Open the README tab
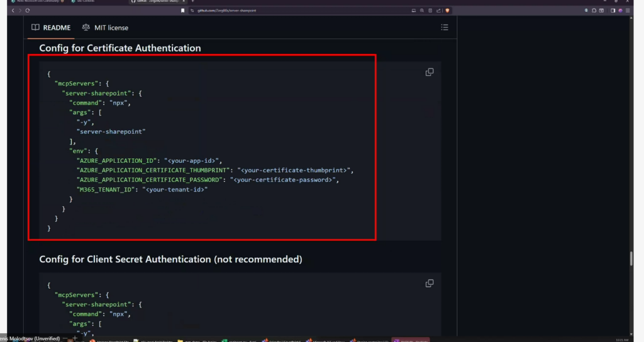The height and width of the screenshot is (342, 644). tap(51, 28)
